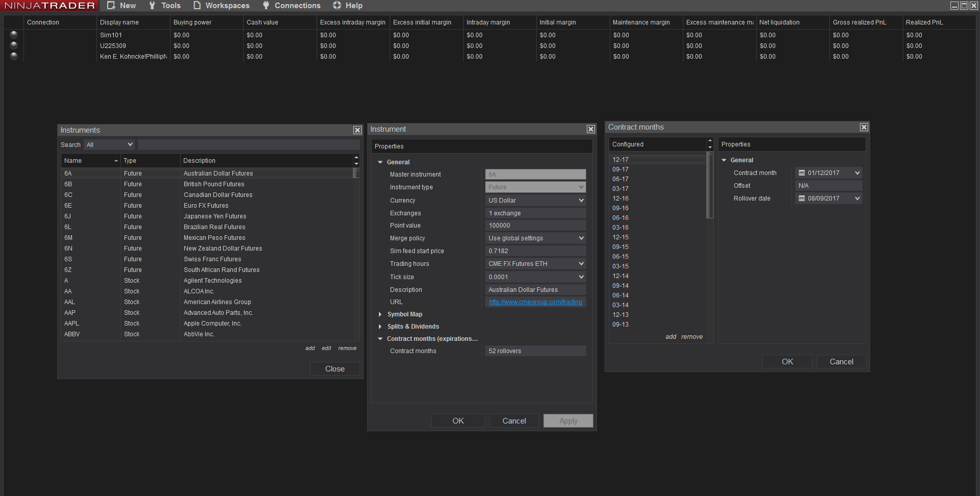Click the Description field with Australian Dollar Futures

pyautogui.click(x=535, y=290)
